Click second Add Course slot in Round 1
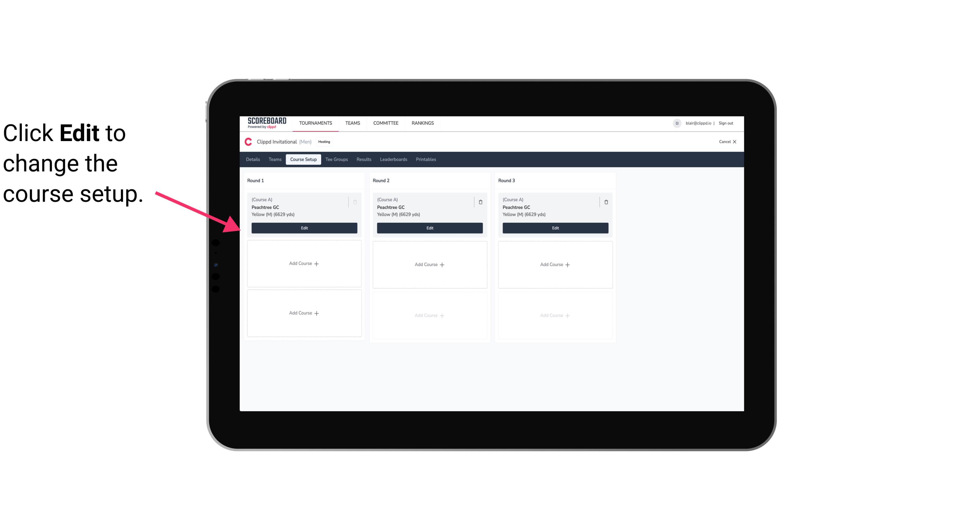Viewport: 980px width, 527px height. click(304, 313)
